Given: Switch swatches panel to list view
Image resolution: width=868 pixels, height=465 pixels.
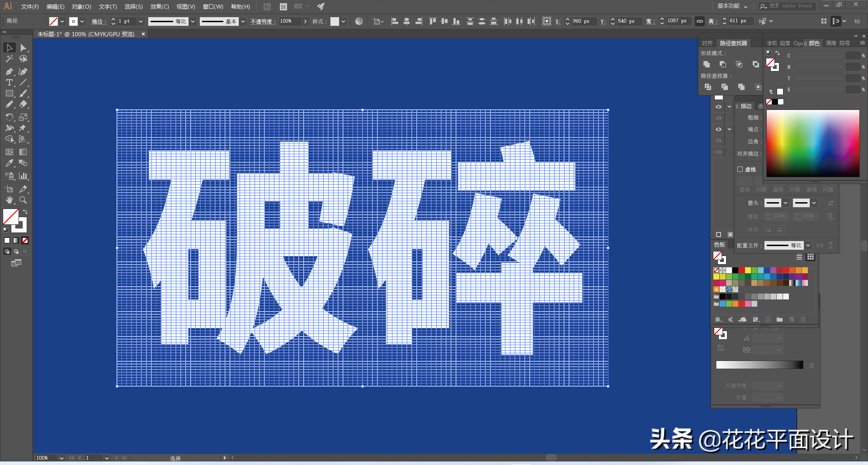Looking at the screenshot, I should 799,257.
